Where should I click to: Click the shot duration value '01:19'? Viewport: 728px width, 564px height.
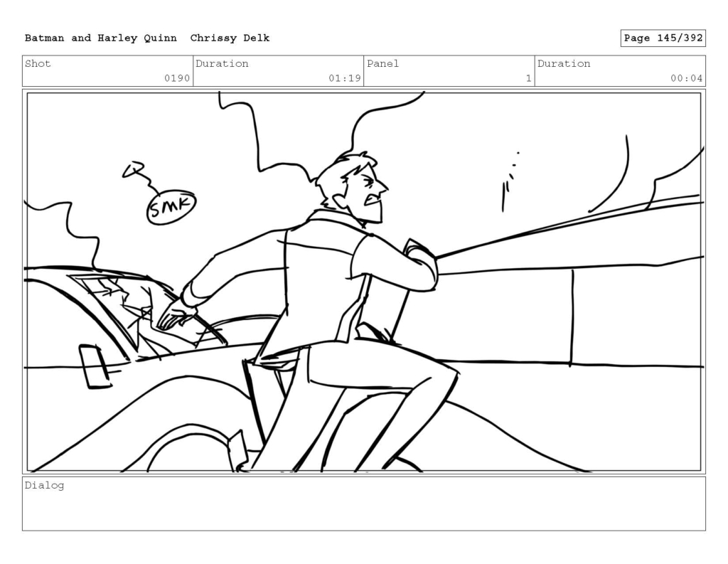[345, 78]
